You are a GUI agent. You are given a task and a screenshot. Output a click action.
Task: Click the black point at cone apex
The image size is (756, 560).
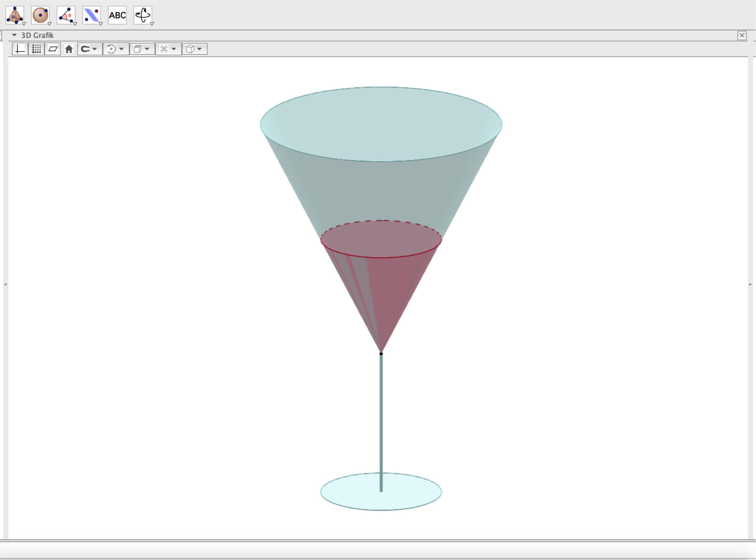[381, 354]
